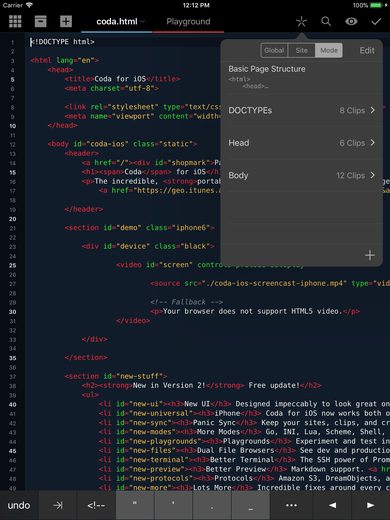The image size is (390, 520).
Task: Click the 'Your browser does not support' line
Action: 255,311
